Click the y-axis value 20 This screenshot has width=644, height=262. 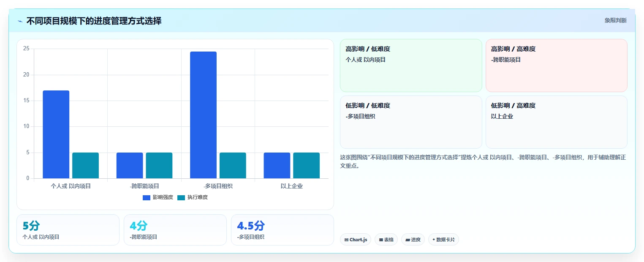tap(26, 75)
